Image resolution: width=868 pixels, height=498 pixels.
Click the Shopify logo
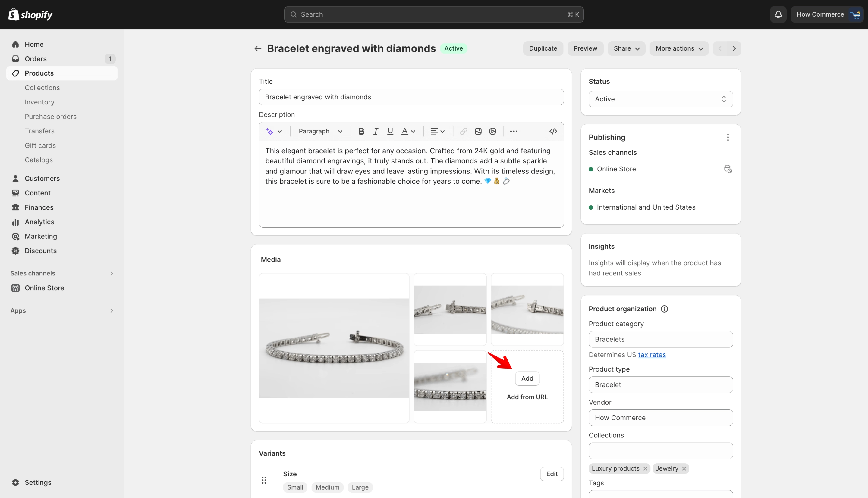click(x=30, y=14)
